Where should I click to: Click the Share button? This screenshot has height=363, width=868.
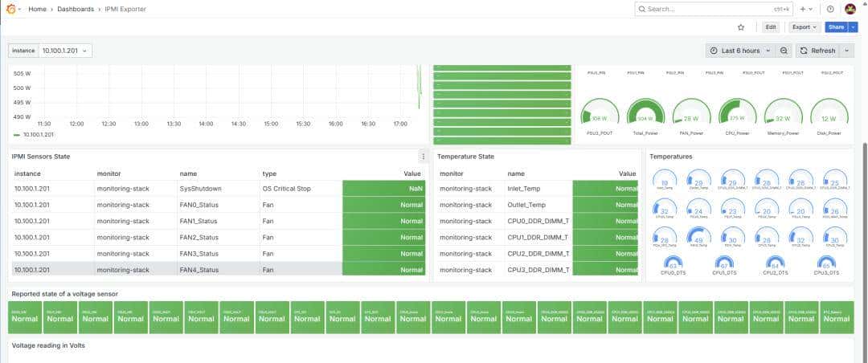pos(836,27)
